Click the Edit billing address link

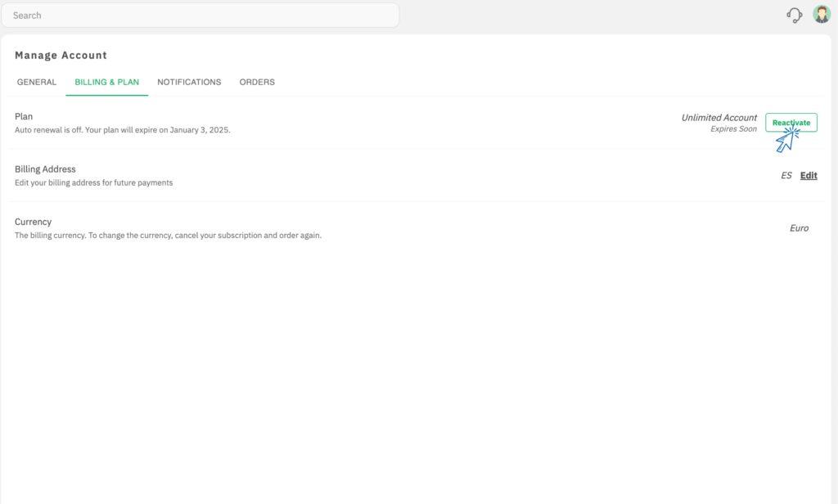[809, 175]
